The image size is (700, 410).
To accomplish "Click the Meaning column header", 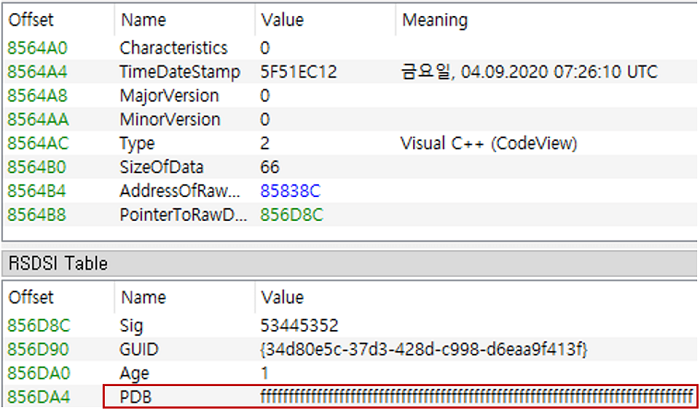I will tap(435, 20).
